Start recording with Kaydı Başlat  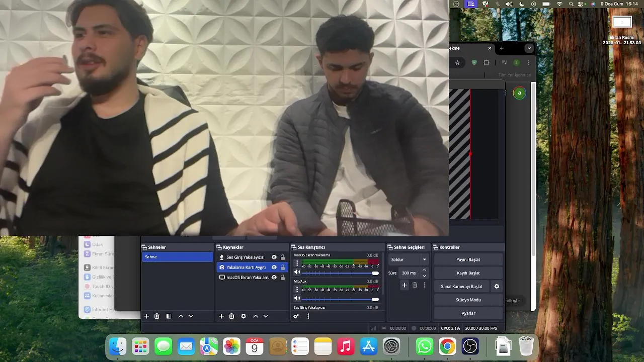468,273
